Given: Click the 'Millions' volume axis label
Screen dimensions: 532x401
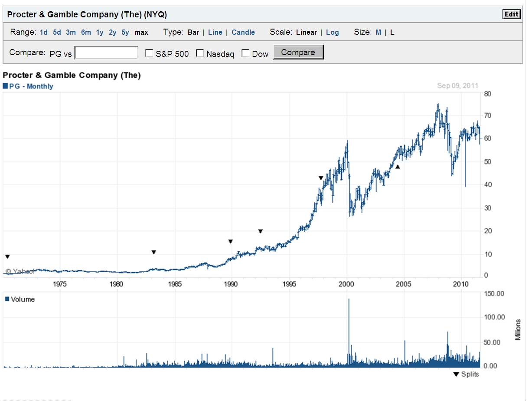Looking at the screenshot, I should pos(519,330).
